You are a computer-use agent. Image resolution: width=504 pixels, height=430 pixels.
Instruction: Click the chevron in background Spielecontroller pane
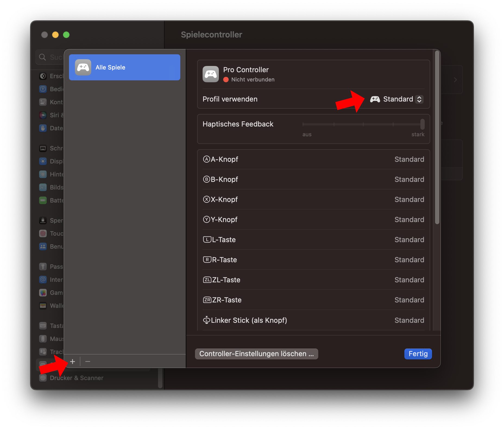[455, 80]
